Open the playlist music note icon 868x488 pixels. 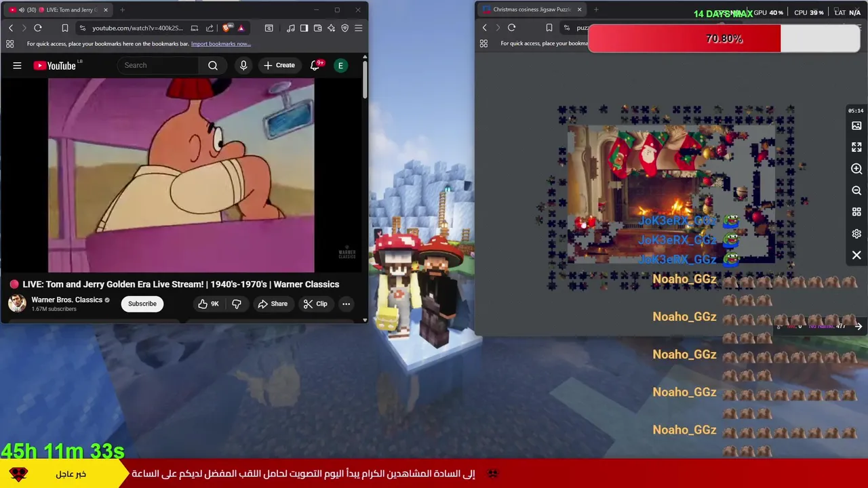coord(290,28)
